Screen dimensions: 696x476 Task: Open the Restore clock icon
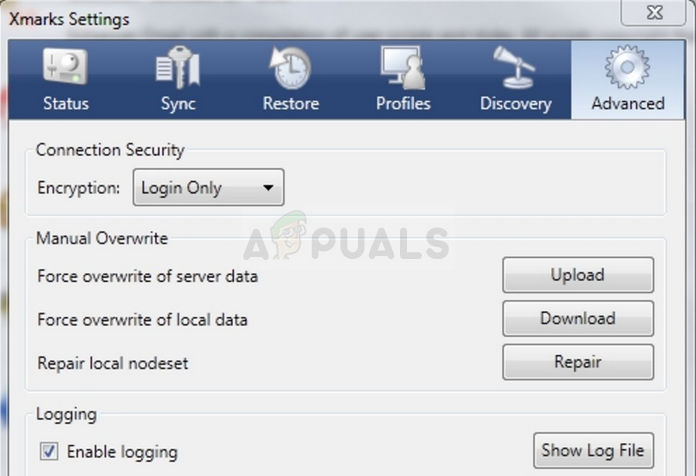coord(291,67)
